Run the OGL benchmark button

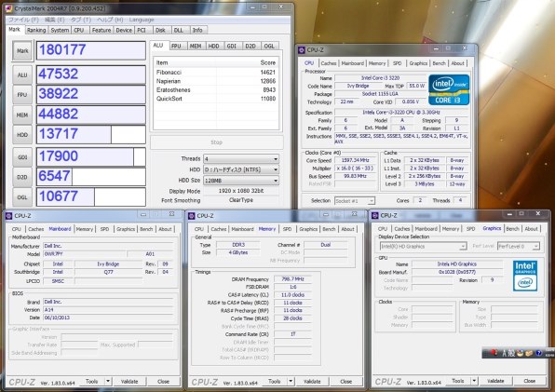coord(22,197)
